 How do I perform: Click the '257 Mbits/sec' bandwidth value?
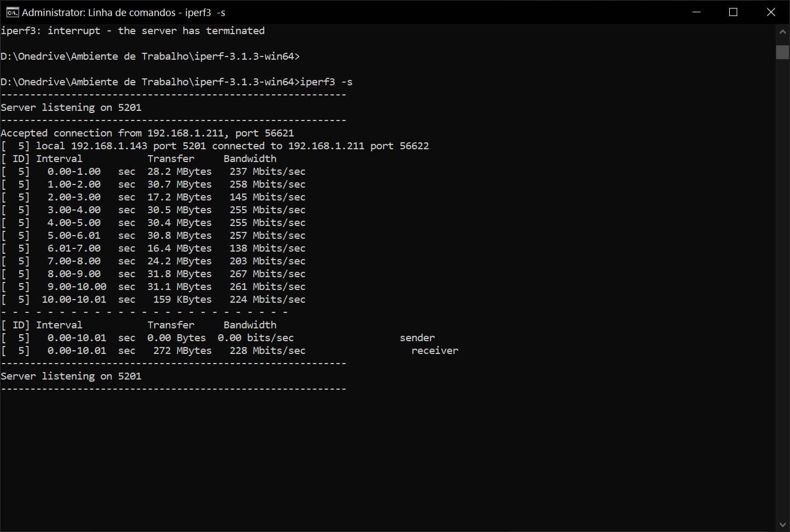click(267, 236)
